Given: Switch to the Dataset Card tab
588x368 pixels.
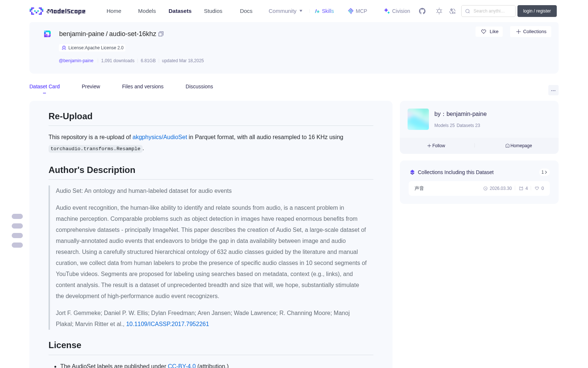Looking at the screenshot, I should (x=44, y=86).
